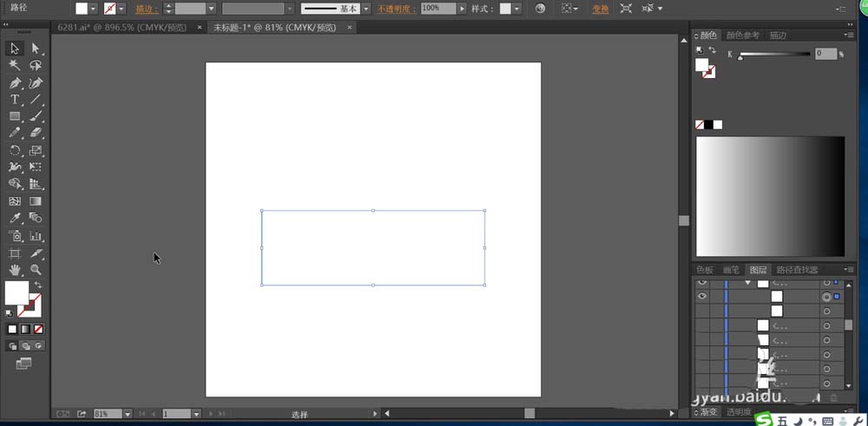
Task: Select the Symbol Sprayer tool
Action: pos(15,236)
